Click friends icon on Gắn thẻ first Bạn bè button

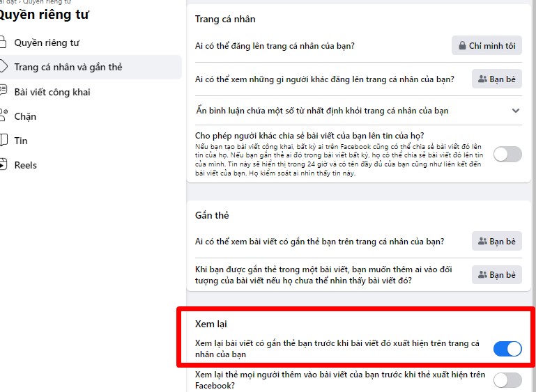tap(482, 241)
